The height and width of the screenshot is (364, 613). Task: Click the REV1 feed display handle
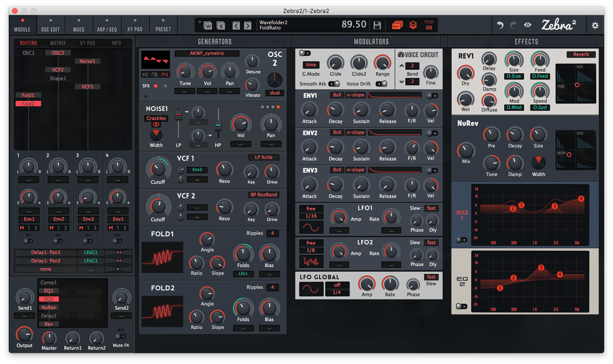coord(577,85)
